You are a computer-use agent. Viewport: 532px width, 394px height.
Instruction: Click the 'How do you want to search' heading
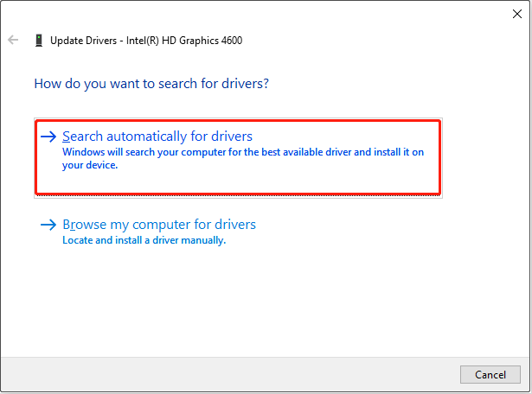[151, 84]
